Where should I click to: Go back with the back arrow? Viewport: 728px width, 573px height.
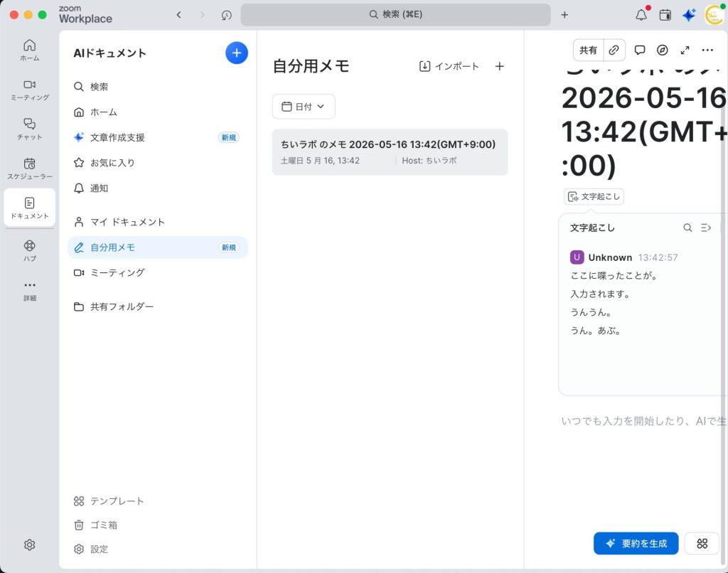tap(178, 15)
